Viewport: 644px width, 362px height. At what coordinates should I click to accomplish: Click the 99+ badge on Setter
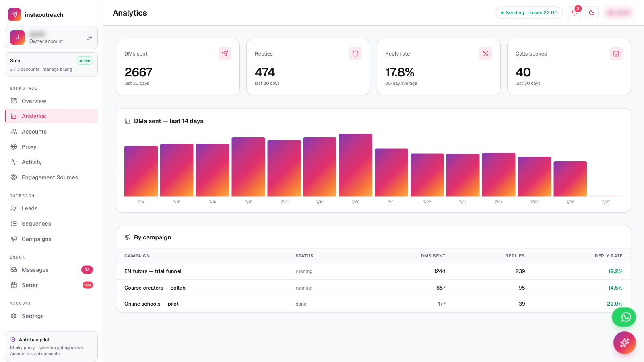88,285
